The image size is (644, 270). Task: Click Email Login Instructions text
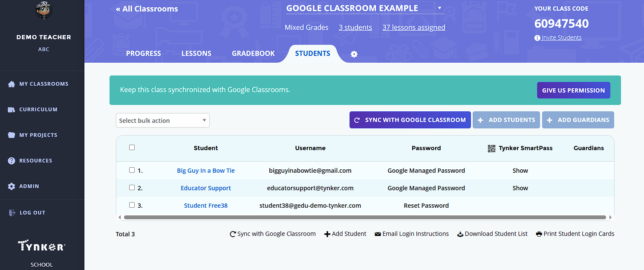point(416,234)
